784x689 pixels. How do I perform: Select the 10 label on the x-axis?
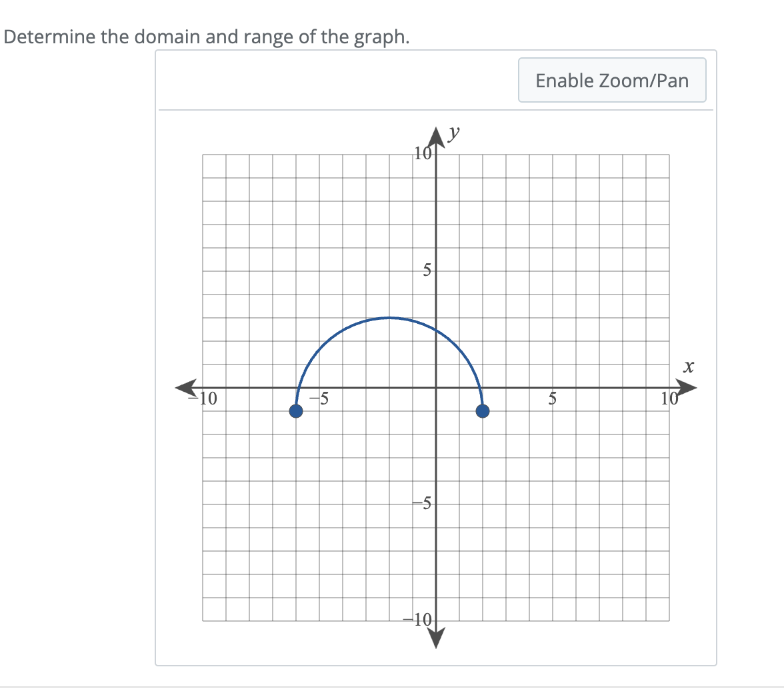point(668,398)
